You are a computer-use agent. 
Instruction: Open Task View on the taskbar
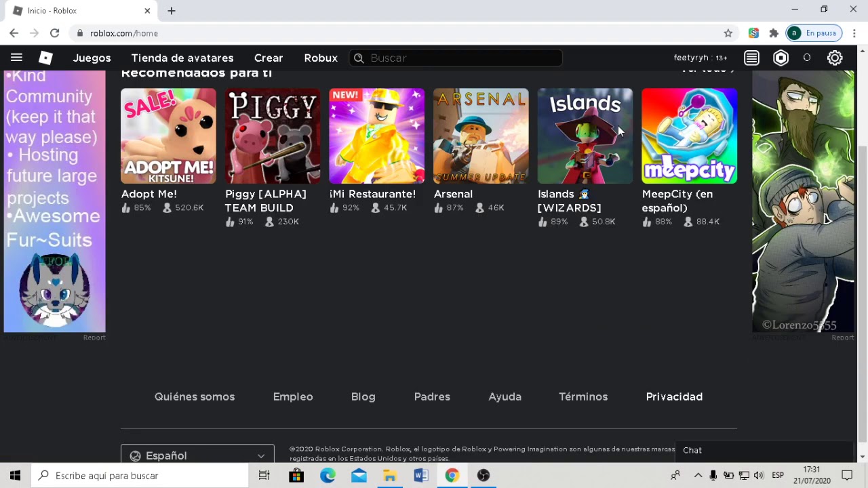[264, 475]
